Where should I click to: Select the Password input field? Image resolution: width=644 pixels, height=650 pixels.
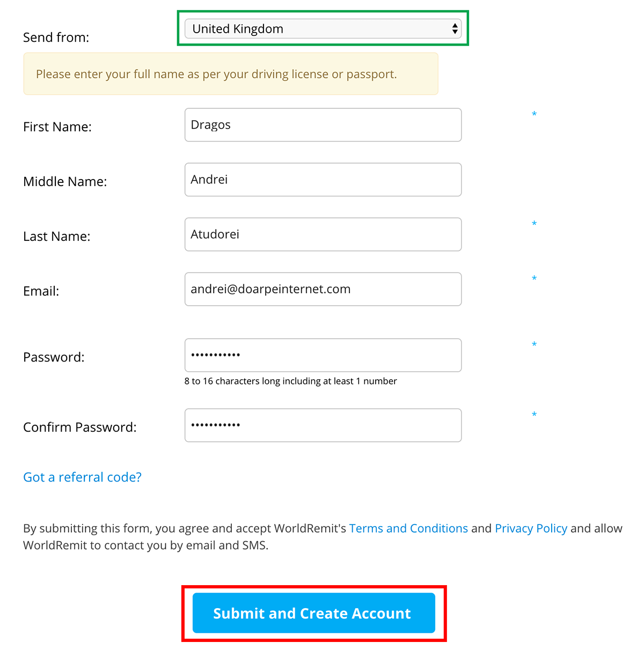[x=323, y=355]
